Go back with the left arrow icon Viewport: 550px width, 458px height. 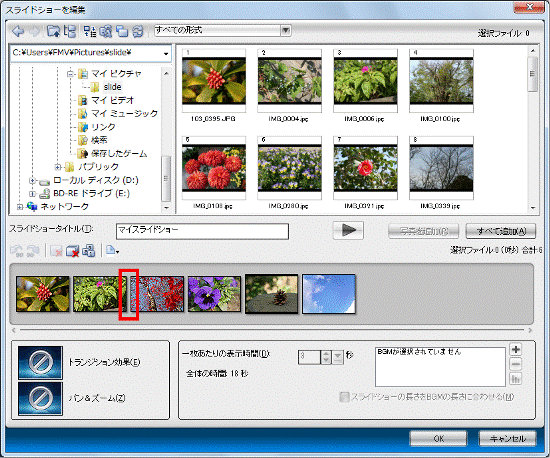coord(18,31)
